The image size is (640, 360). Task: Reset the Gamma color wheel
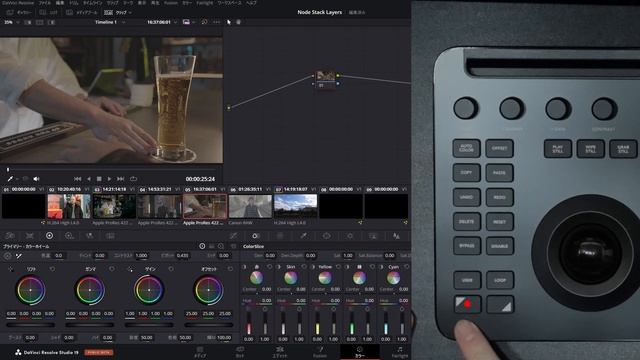112,269
